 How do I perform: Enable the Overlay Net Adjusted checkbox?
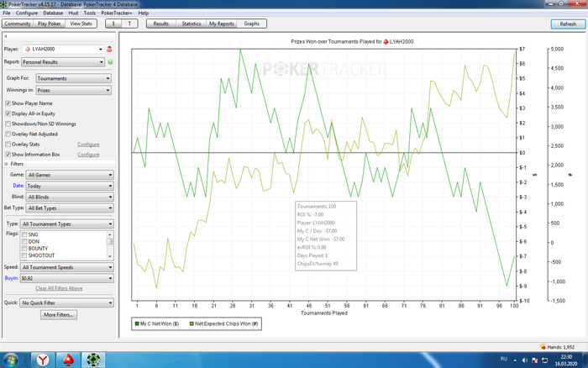click(8, 134)
